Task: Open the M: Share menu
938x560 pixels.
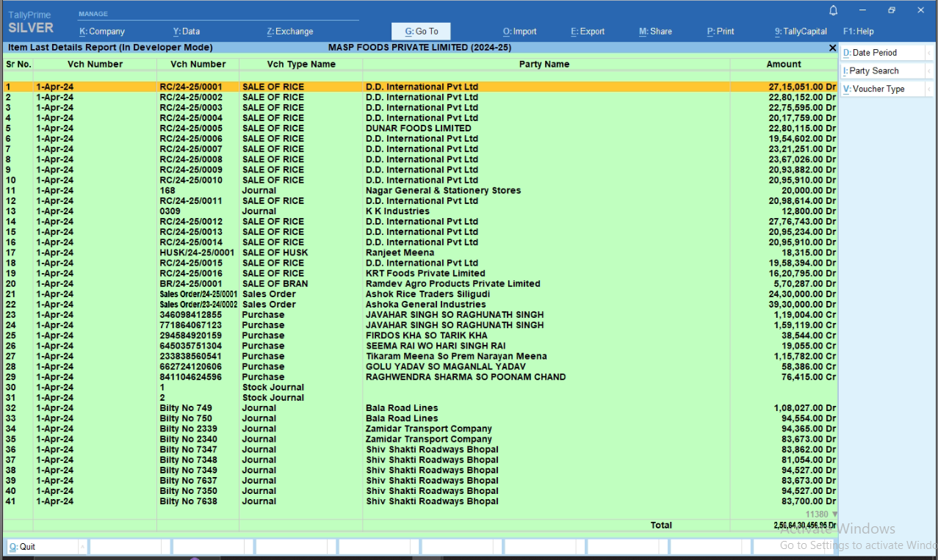Action: pyautogui.click(x=655, y=32)
